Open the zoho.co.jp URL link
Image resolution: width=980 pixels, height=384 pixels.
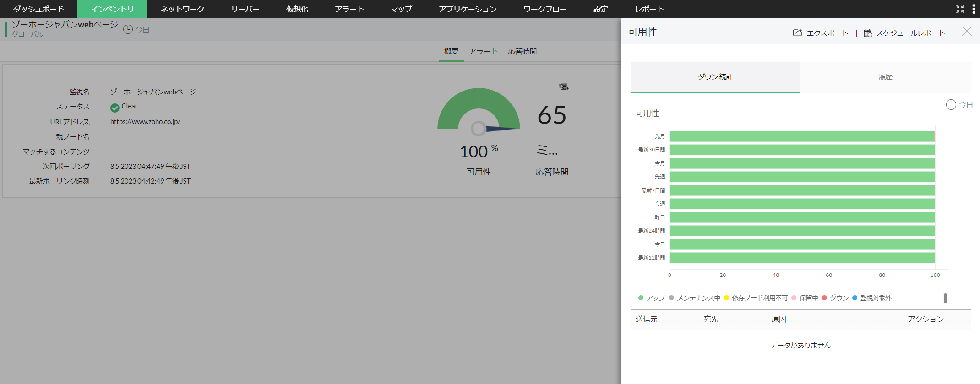(145, 122)
